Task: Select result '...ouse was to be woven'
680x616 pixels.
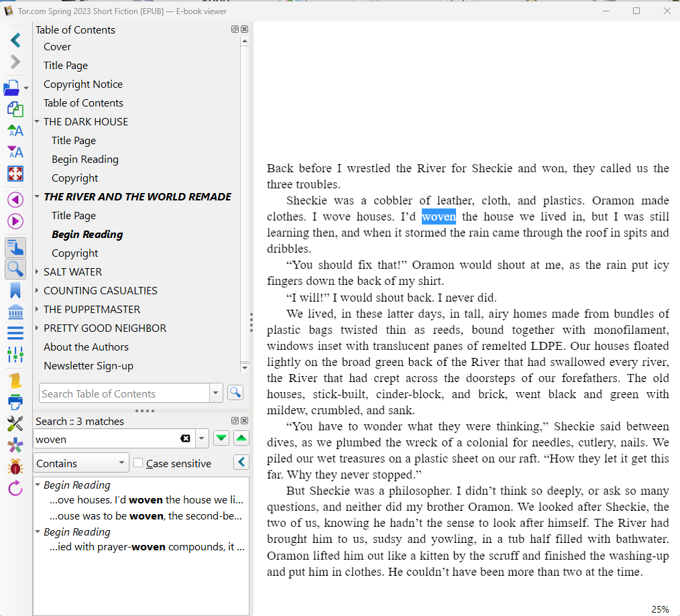Action: [146, 516]
